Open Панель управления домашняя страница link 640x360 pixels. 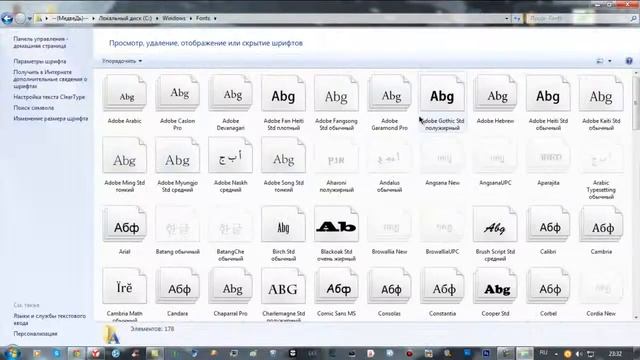tap(40, 42)
